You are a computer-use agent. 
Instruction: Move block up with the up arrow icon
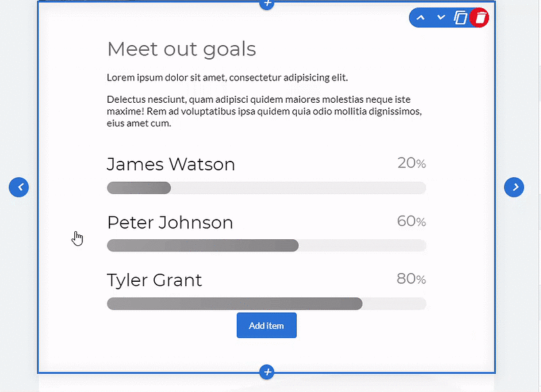pos(420,18)
